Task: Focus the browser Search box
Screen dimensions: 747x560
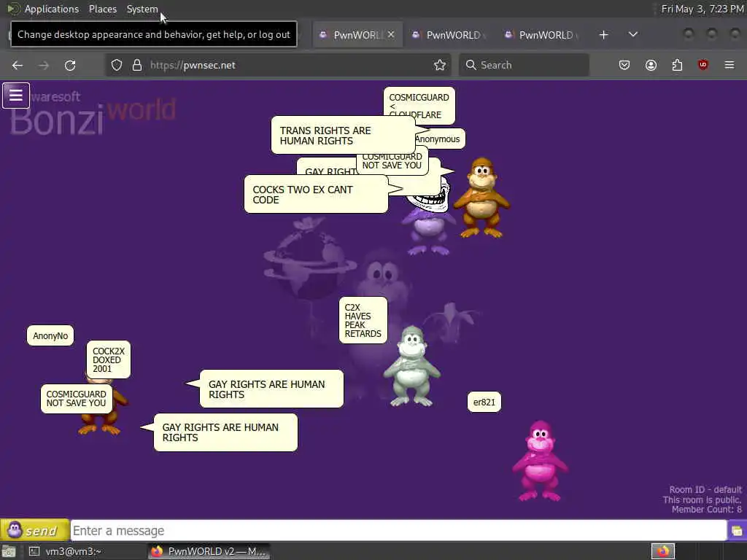Action: click(x=524, y=65)
